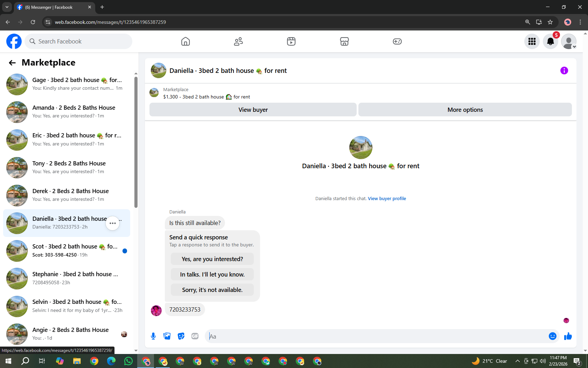Click the conversation list scrollbar

136,142
